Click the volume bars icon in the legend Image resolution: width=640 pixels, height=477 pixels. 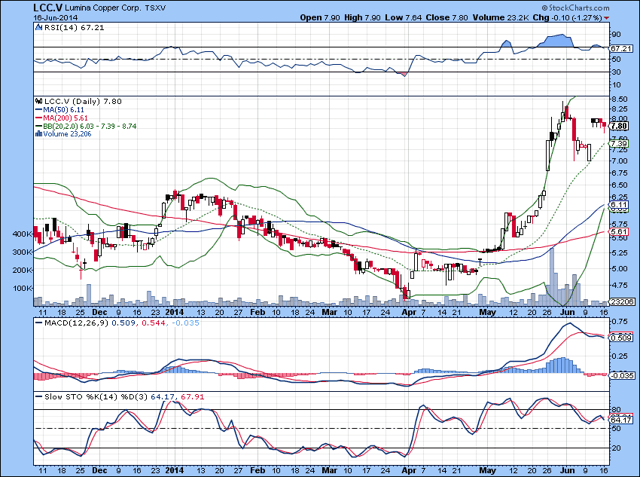[39, 134]
